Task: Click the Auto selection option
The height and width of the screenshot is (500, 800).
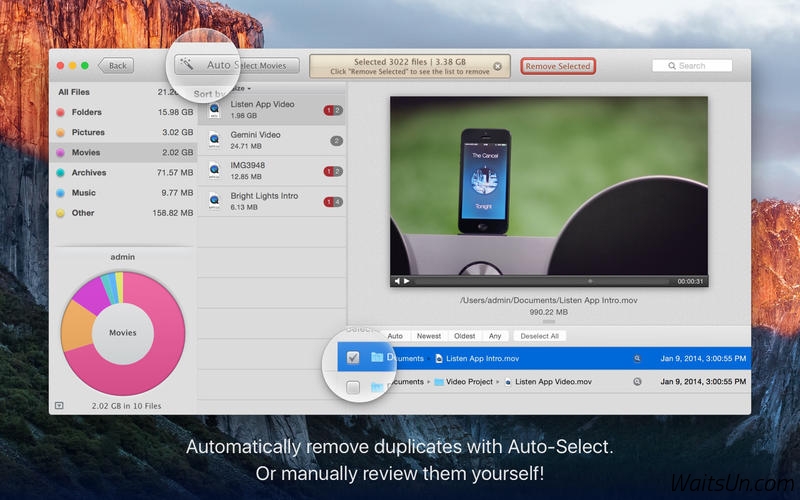Action: click(395, 336)
